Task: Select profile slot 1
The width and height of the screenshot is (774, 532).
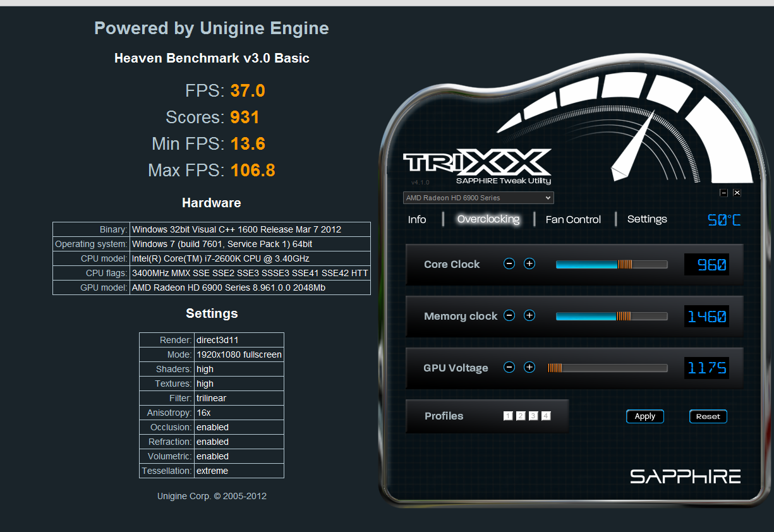Action: tap(508, 416)
